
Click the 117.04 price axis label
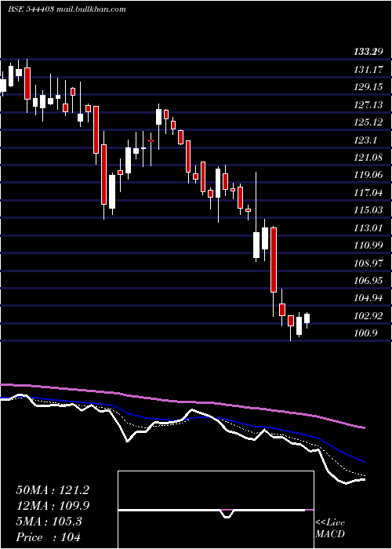tap(368, 192)
